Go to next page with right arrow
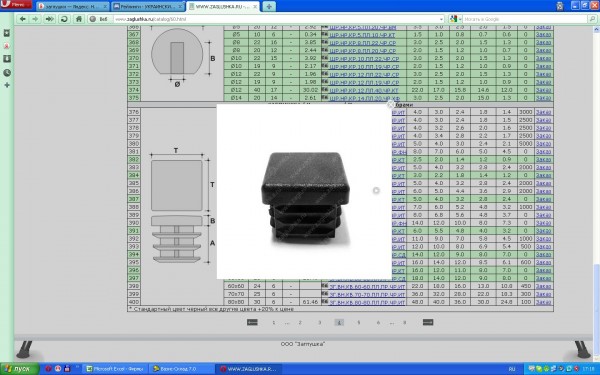Viewport: 600px width, 375px height. tap(428, 323)
